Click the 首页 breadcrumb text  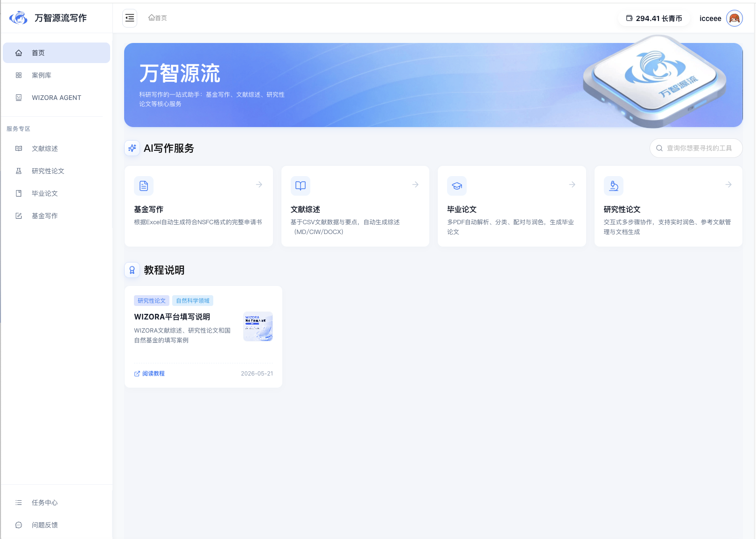pyautogui.click(x=161, y=18)
